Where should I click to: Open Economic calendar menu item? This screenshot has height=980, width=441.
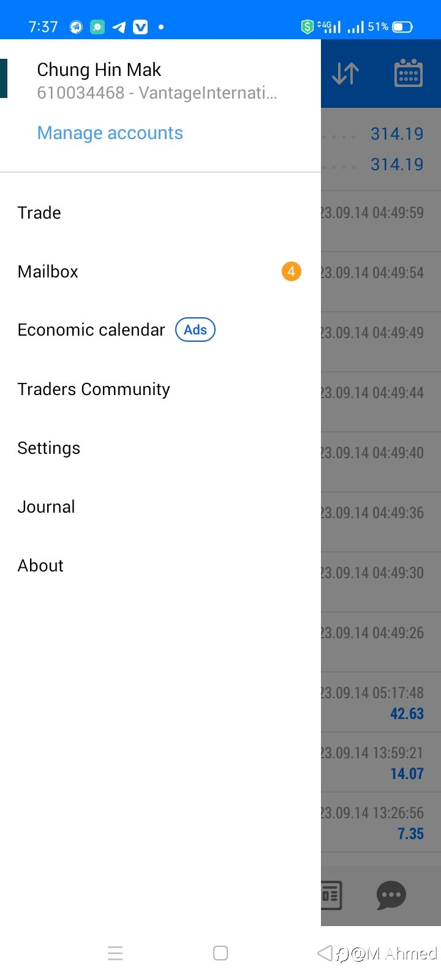pyautogui.click(x=160, y=330)
